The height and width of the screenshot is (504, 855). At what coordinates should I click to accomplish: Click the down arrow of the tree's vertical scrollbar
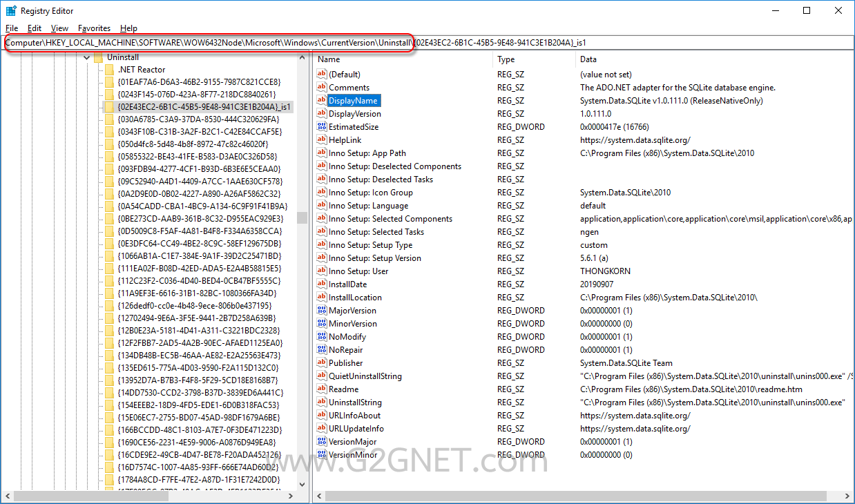coord(302,485)
